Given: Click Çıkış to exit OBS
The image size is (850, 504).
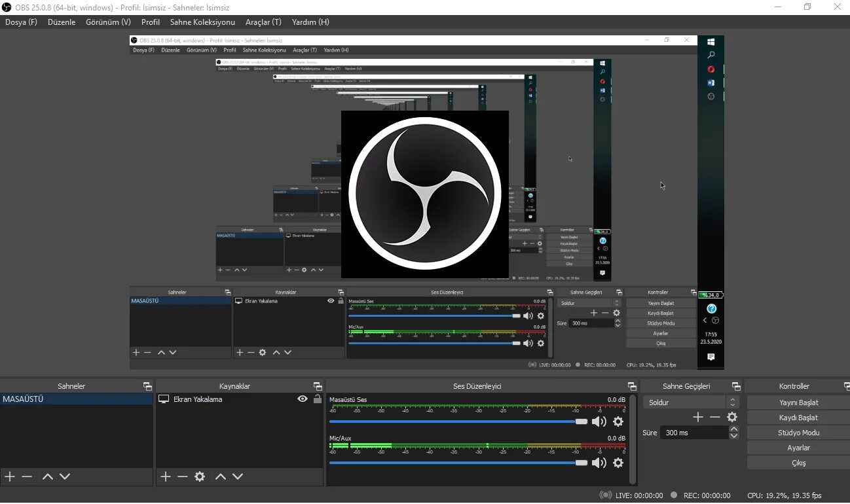Looking at the screenshot, I should pos(798,463).
